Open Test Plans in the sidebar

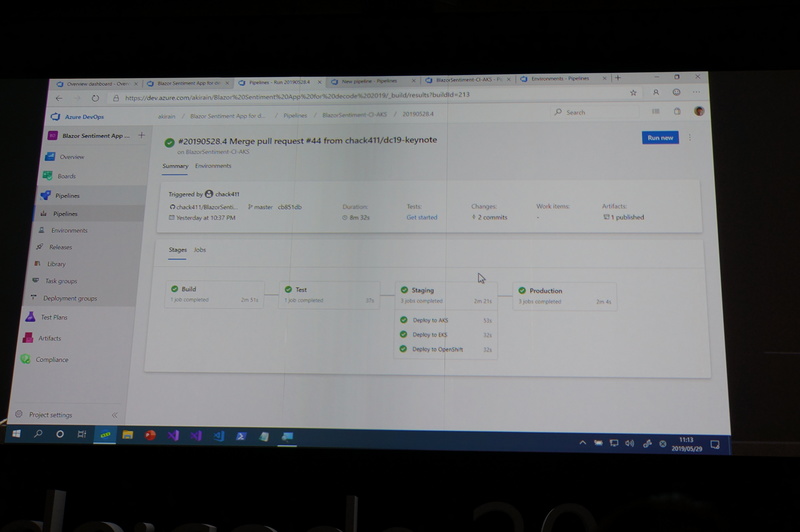click(54, 317)
